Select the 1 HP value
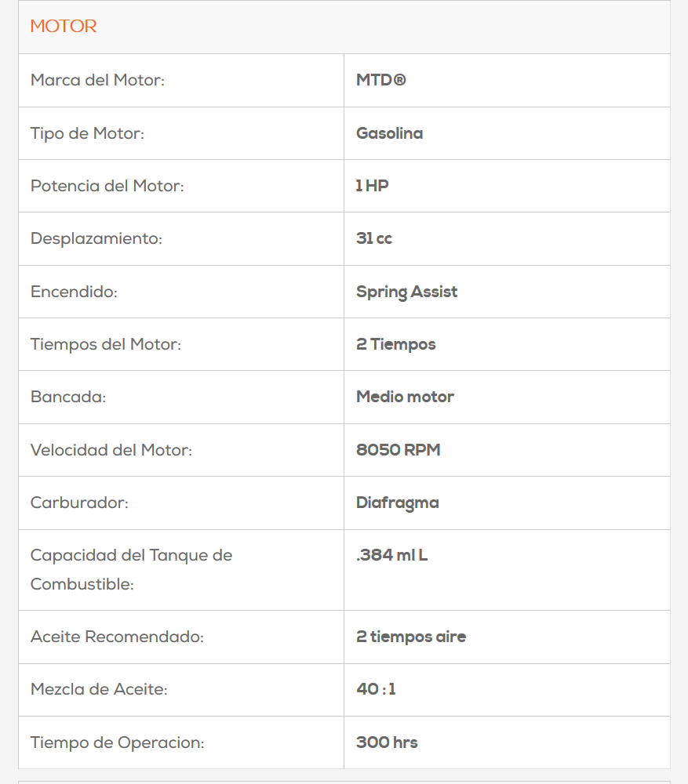688x784 pixels. point(372,186)
